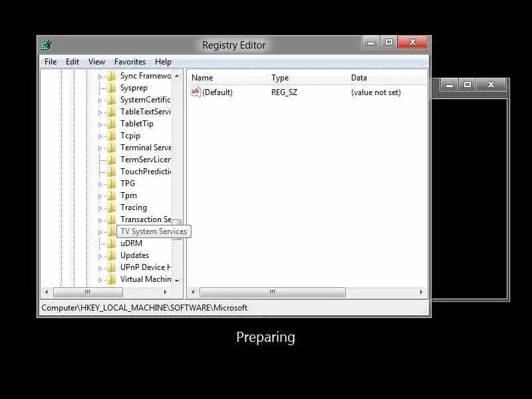Image resolution: width=532 pixels, height=399 pixels.
Task: Click the UPnP Device Host folder icon
Action: click(x=111, y=267)
